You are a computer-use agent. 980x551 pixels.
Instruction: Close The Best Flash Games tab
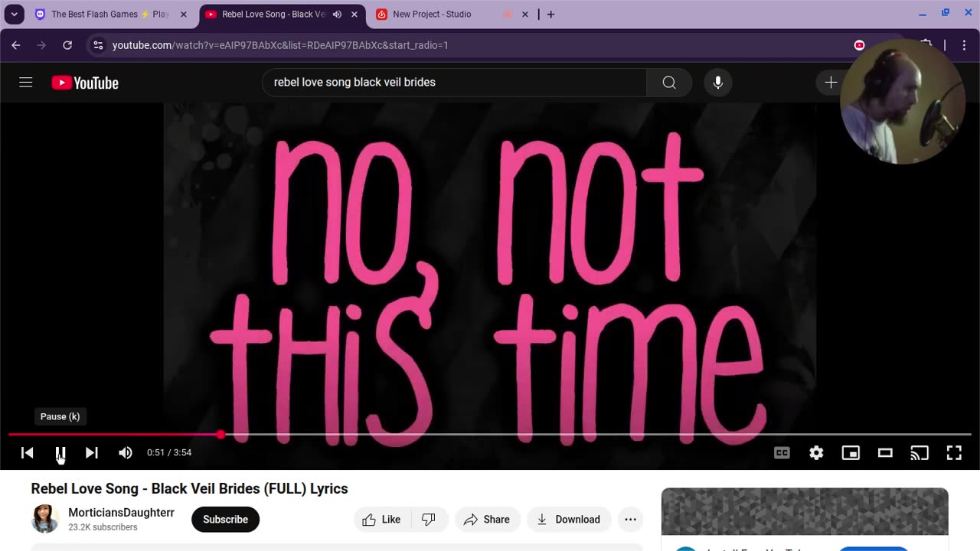(183, 14)
